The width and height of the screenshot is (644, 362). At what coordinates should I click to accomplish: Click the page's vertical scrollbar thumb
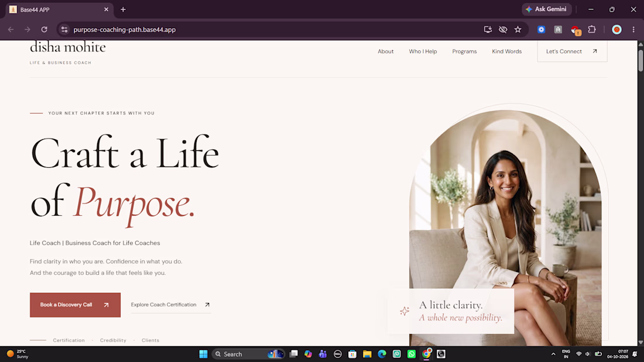click(x=640, y=60)
